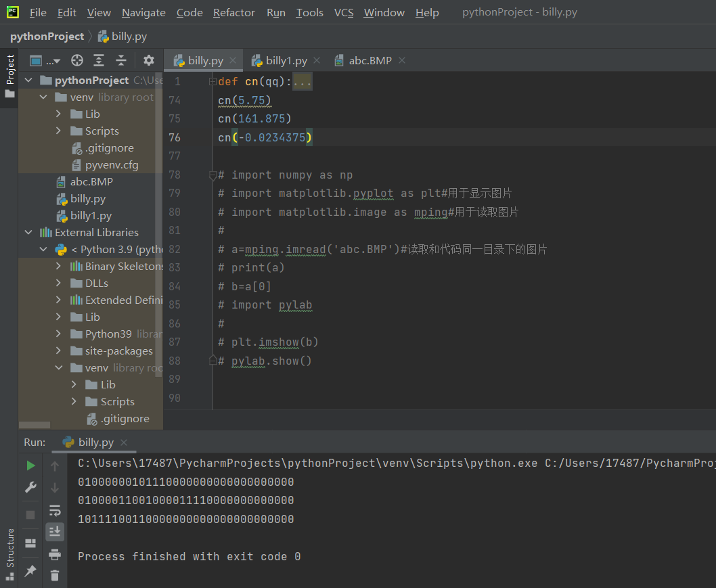Click the Expand All icon in Project toolbar
The height and width of the screenshot is (588, 716).
pyautogui.click(x=99, y=60)
